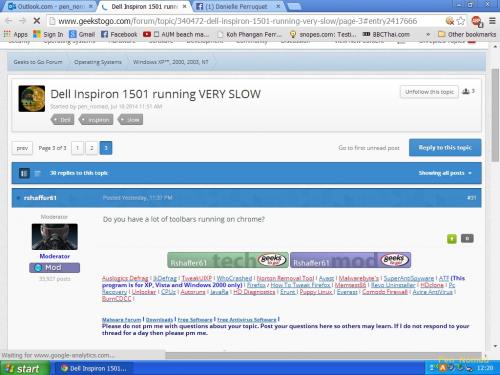
Task: Open the Other bookmarks folder
Action: (467, 34)
